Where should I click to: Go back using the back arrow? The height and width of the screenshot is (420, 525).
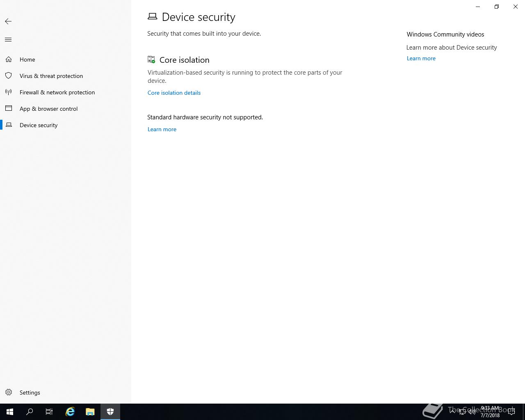pyautogui.click(x=8, y=21)
